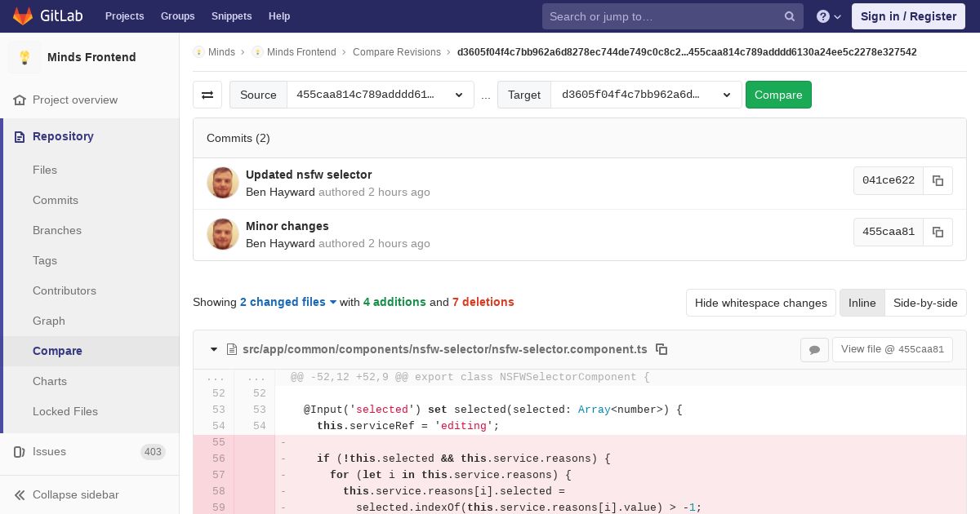Toggle comments for nsfw-selector file
This screenshot has width=980, height=514.
point(814,349)
